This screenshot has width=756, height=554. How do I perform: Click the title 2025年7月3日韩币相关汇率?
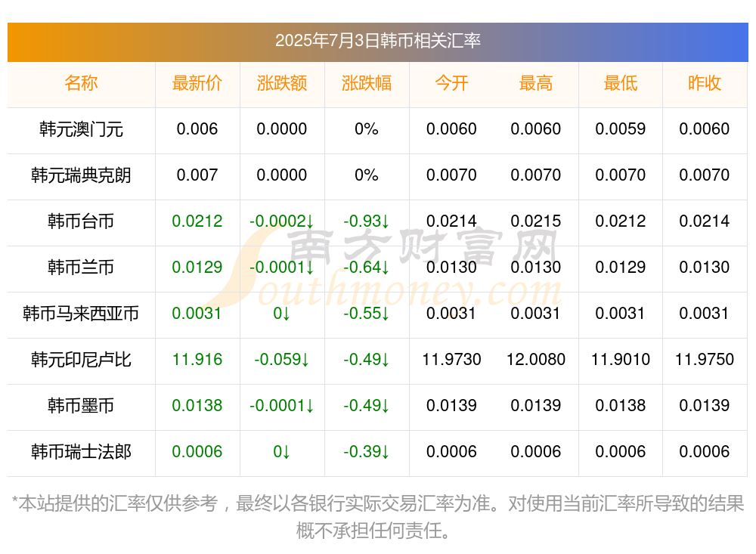pyautogui.click(x=377, y=41)
